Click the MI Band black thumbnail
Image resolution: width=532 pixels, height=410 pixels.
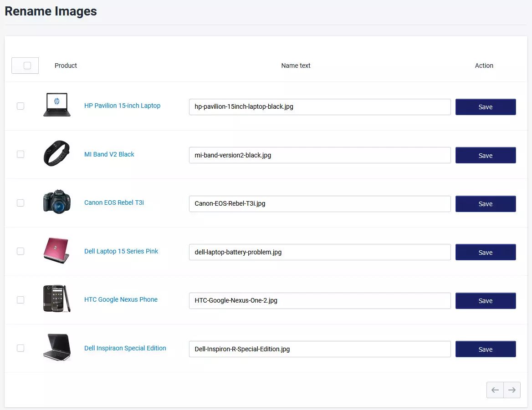coord(57,153)
